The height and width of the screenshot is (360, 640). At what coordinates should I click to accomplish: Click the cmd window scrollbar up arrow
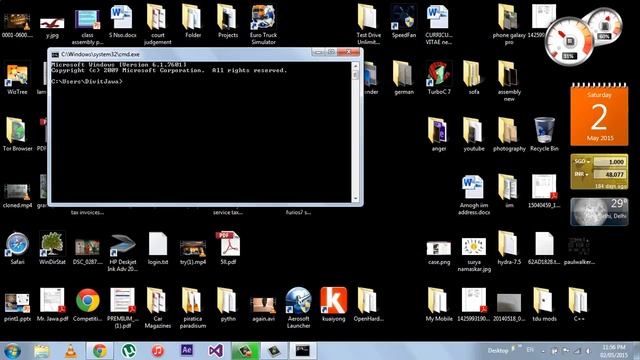point(355,66)
